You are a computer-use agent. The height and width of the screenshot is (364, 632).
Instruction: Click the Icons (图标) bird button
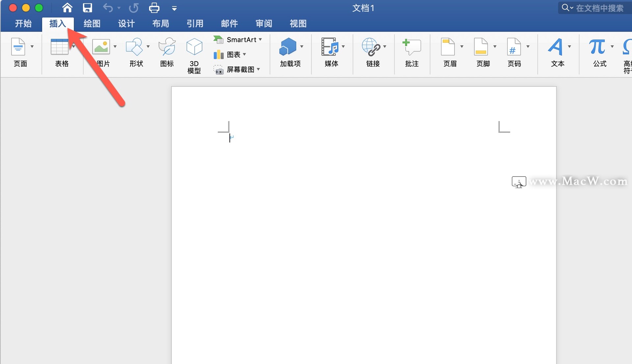tap(167, 47)
